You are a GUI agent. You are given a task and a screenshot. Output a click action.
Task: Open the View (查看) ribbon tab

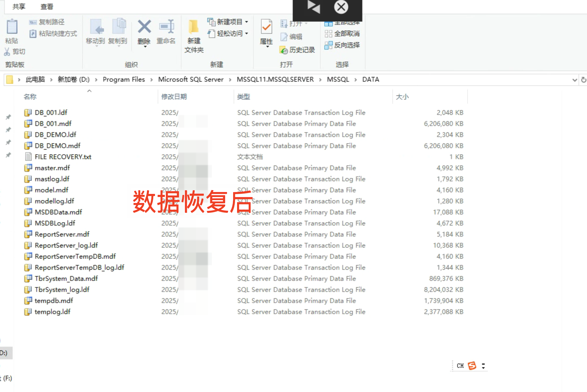pyautogui.click(x=47, y=7)
